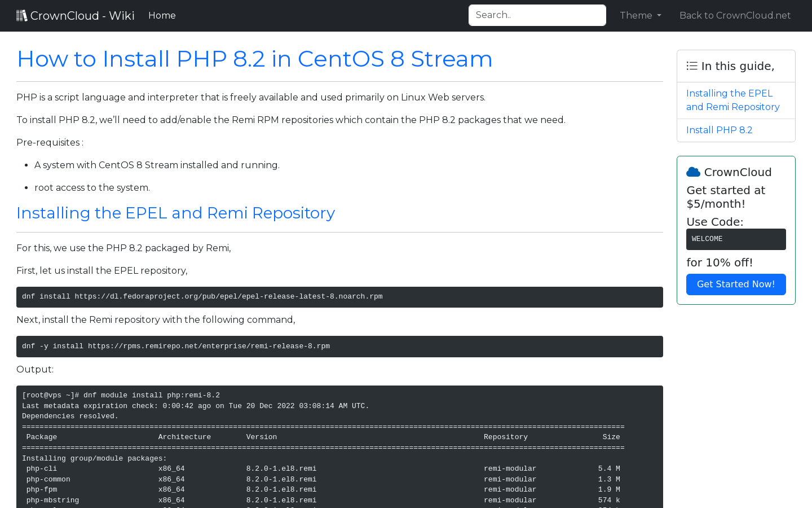This screenshot has height=508, width=812.
Task: Click the list icon beside In this guide
Action: point(692,66)
